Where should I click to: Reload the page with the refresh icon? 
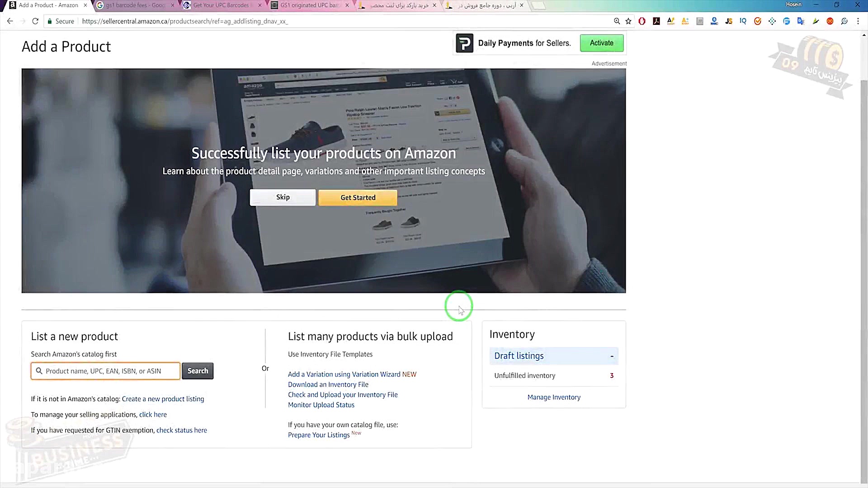(x=35, y=21)
